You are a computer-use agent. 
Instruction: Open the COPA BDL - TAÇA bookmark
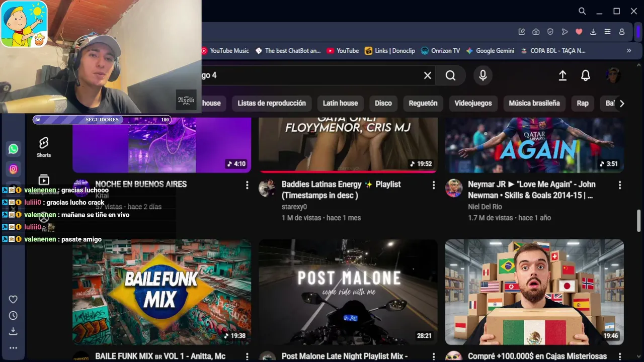553,51
